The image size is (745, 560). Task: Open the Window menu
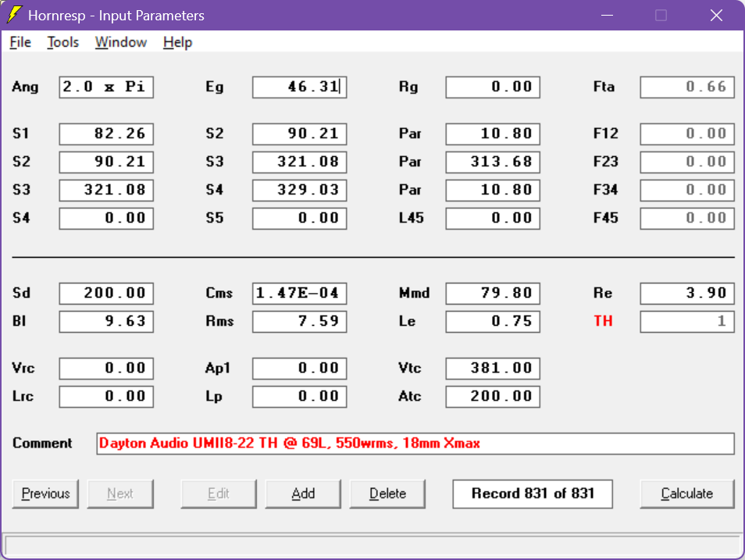pyautogui.click(x=121, y=42)
